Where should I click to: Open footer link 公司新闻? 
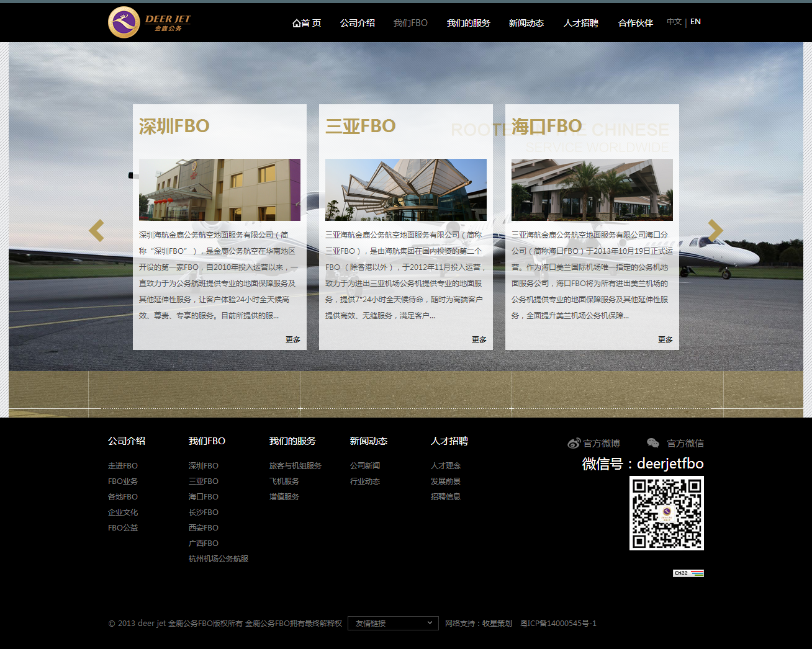click(x=365, y=465)
